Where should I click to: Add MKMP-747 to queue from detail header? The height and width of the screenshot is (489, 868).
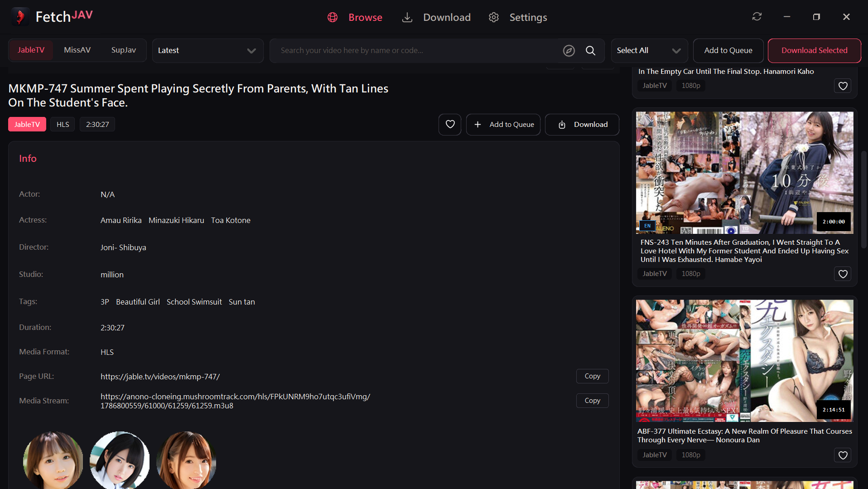tap(503, 125)
